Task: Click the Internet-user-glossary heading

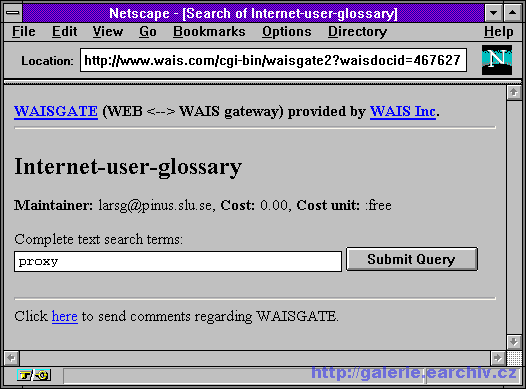Action: [128, 167]
